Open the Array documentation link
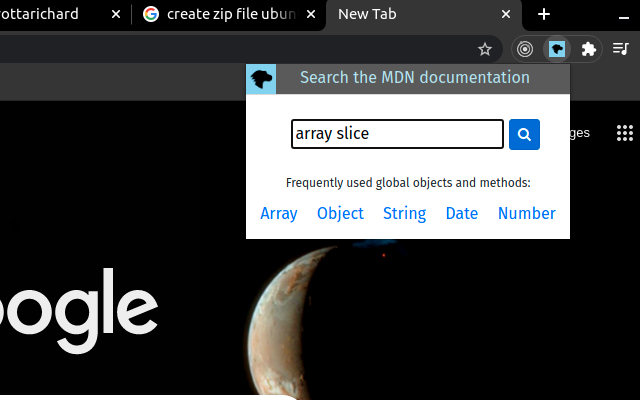This screenshot has width=640, height=400. click(279, 213)
